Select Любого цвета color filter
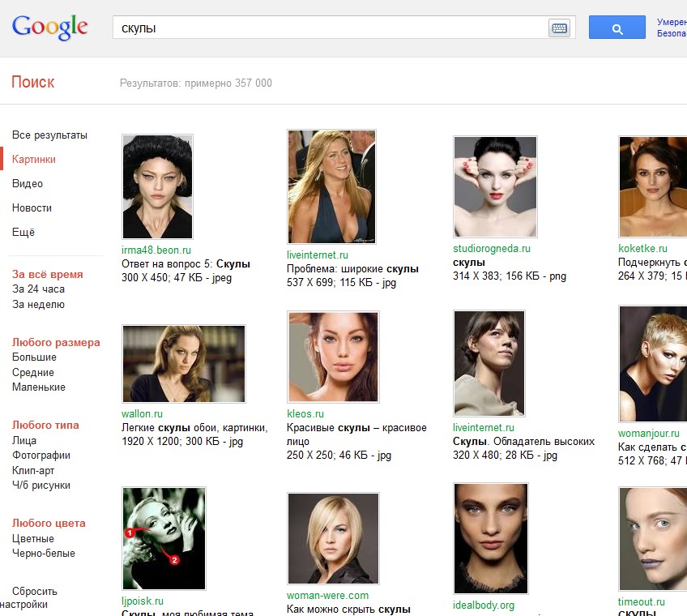 [49, 523]
